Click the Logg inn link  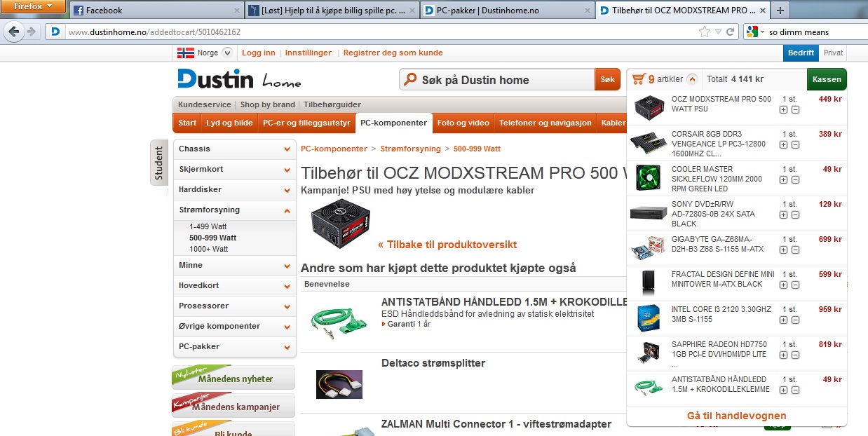coord(259,53)
